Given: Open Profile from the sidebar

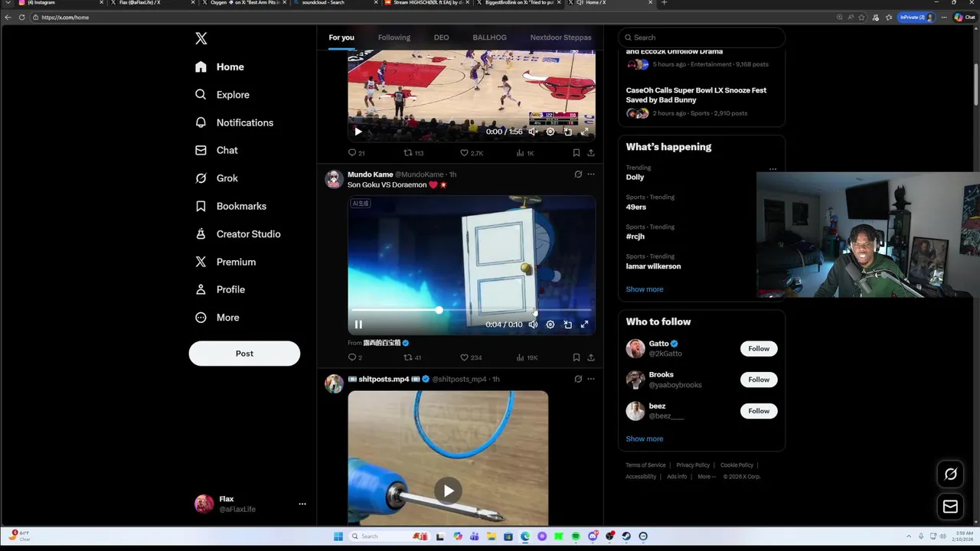Looking at the screenshot, I should coord(220,289).
